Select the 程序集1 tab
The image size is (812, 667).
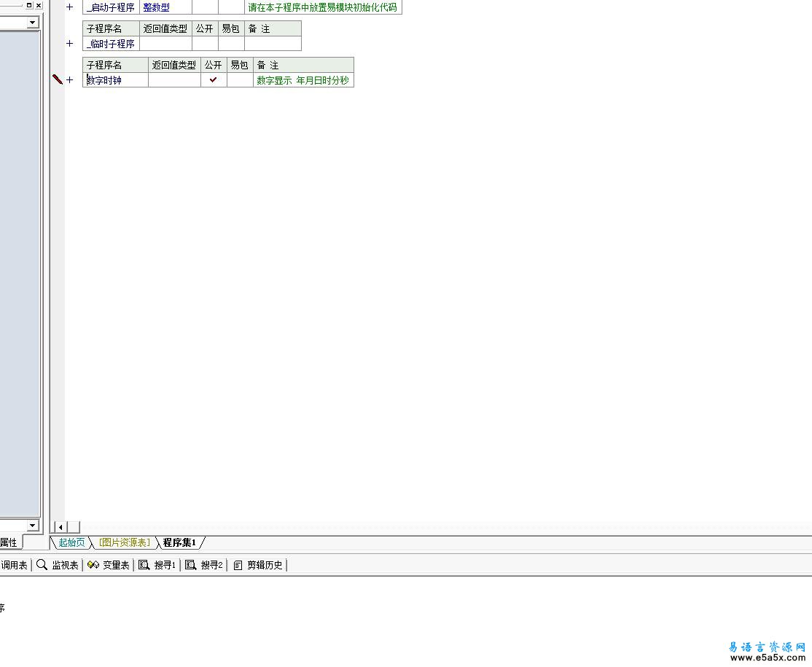[x=179, y=542]
